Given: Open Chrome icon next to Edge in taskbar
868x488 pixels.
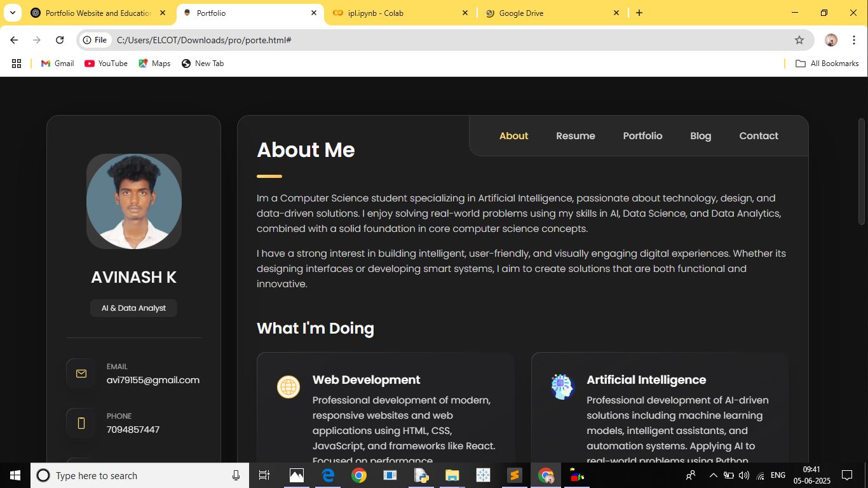Looking at the screenshot, I should pyautogui.click(x=359, y=475).
